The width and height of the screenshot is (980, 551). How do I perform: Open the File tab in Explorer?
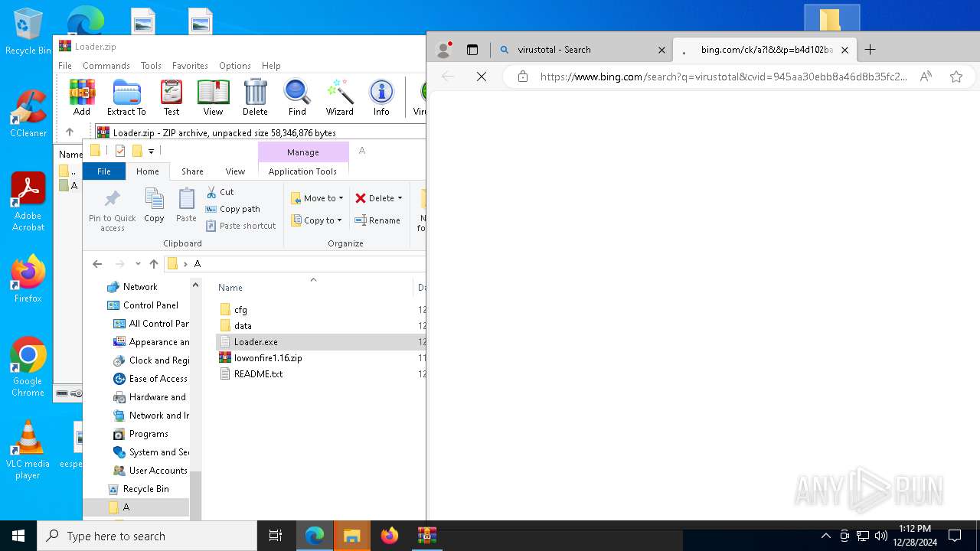pos(104,171)
